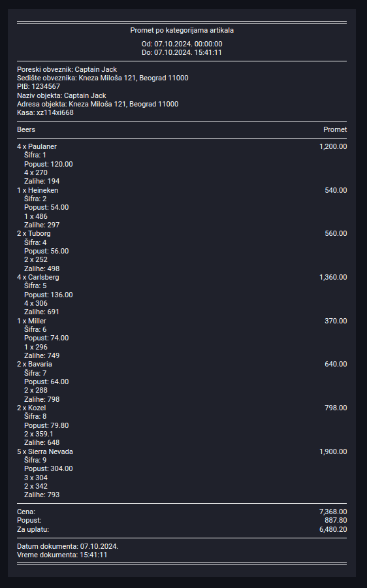Screen dimensions: 367x588
Task: Select the Paulaner item row
Action: tap(182, 146)
